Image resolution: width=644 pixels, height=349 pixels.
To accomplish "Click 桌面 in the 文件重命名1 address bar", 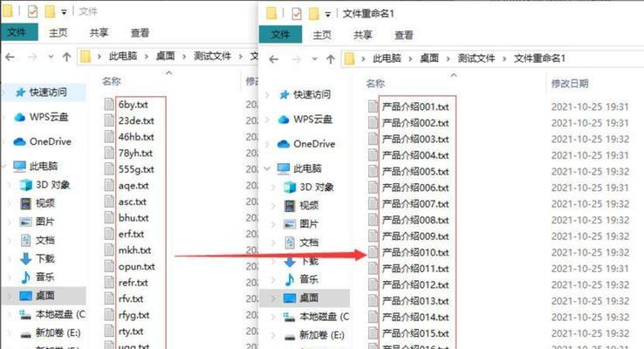I will (x=429, y=58).
